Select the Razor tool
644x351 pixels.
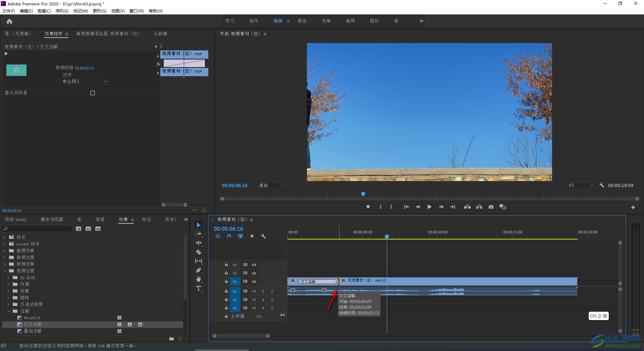(199, 252)
